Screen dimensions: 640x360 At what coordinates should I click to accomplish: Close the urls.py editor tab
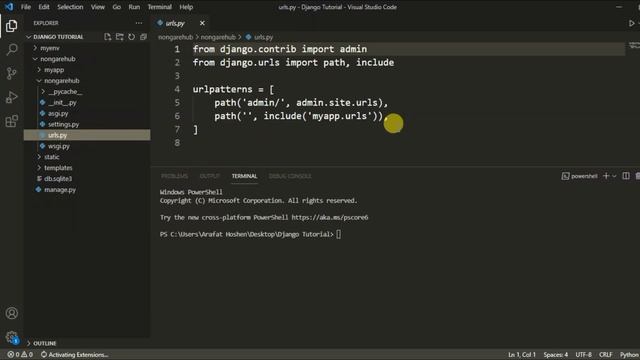click(202, 23)
